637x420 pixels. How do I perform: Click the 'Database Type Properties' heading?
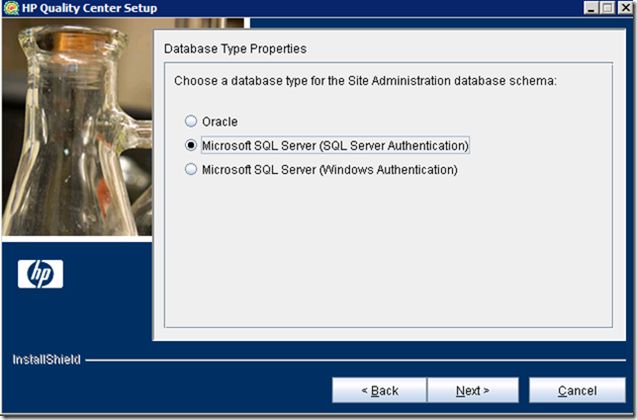coord(235,49)
